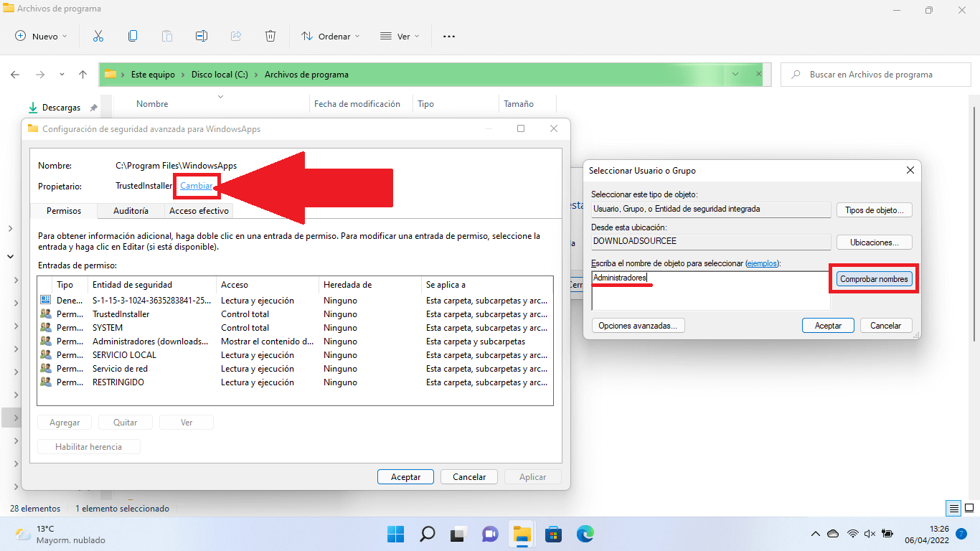
Task: Expand the address bar history dropdown
Action: coord(735,74)
